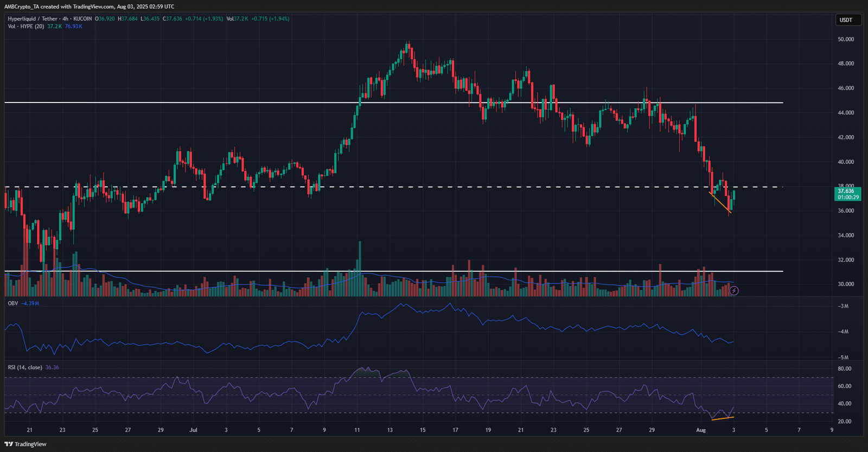The width and height of the screenshot is (868, 452).
Task: Click the TradingView logo at bottom left
Action: pos(25,444)
